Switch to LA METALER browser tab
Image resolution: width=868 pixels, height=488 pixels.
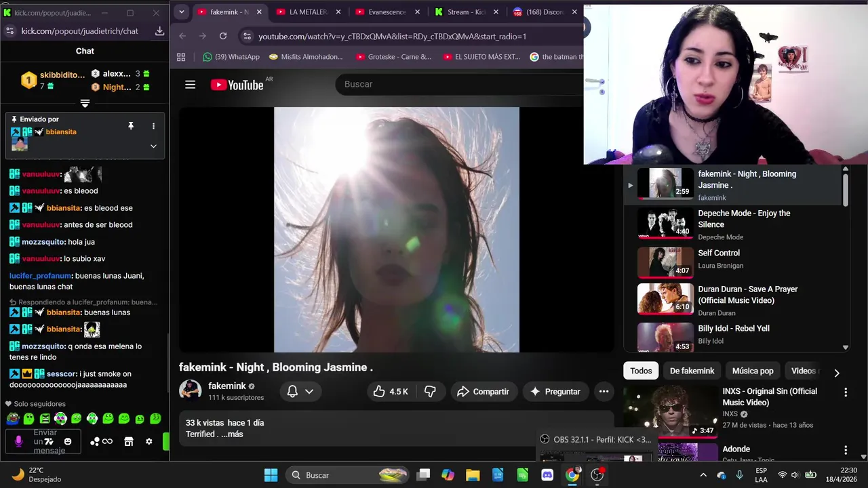coord(308,12)
